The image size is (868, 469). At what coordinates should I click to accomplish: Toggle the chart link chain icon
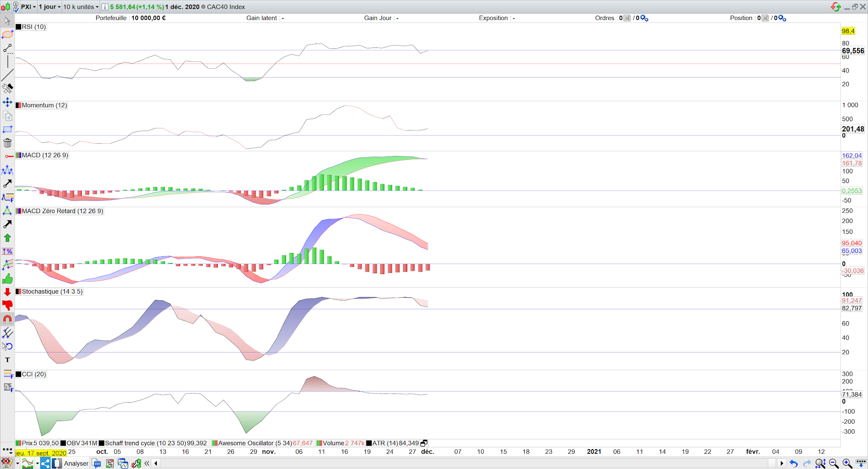16,7
